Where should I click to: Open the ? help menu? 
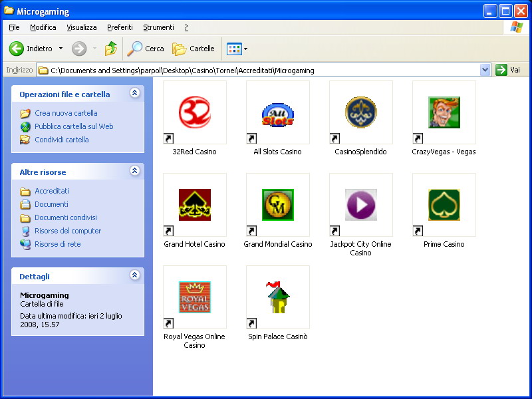186,27
